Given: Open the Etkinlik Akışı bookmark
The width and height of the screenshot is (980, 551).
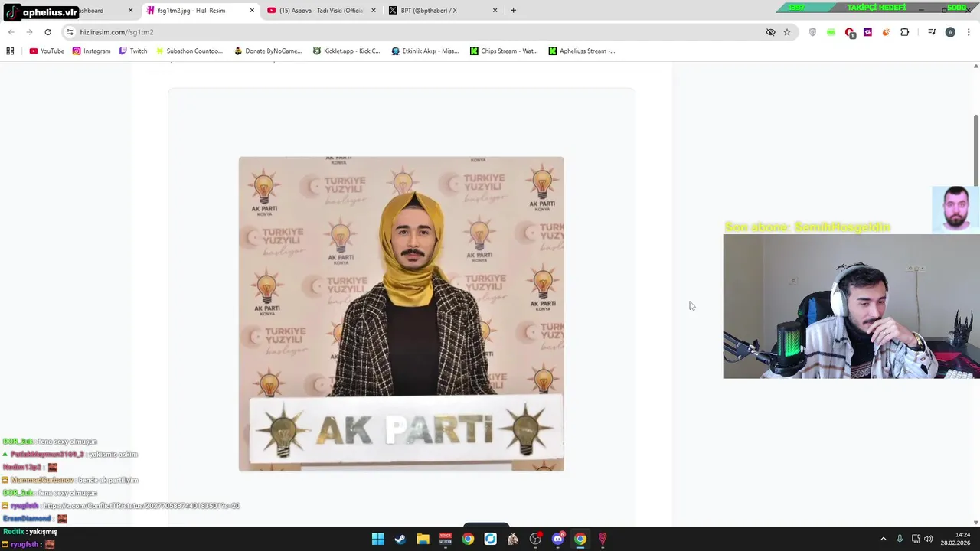Looking at the screenshot, I should point(425,51).
